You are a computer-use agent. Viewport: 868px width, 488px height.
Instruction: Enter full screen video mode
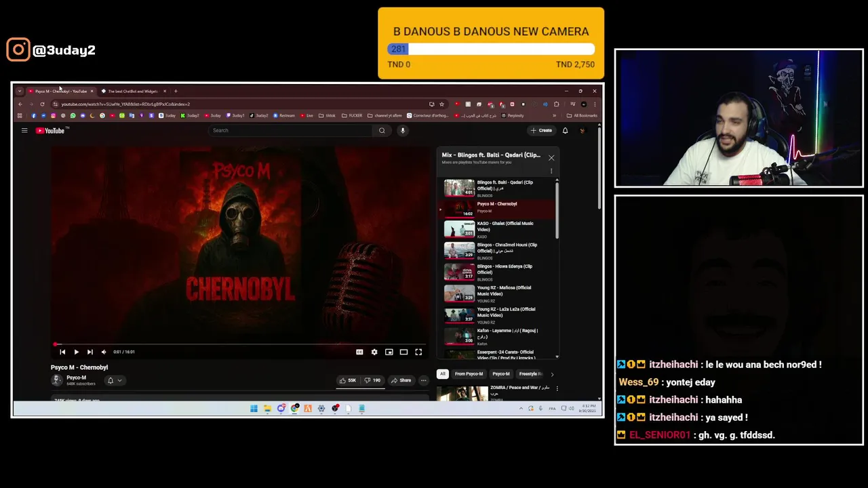(418, 352)
